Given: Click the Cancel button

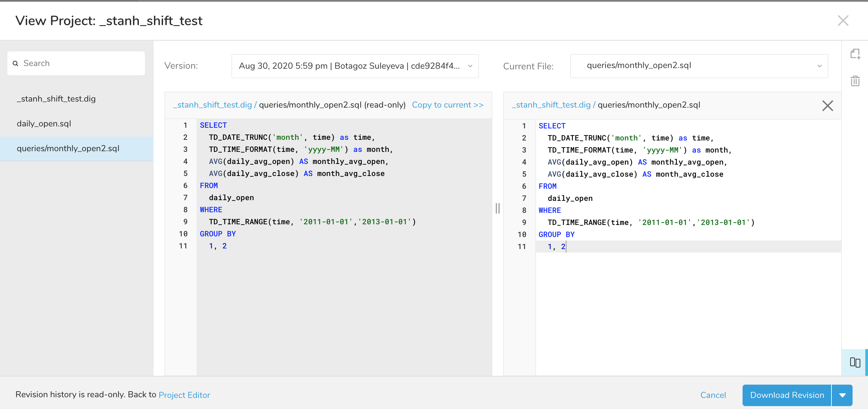Looking at the screenshot, I should pyautogui.click(x=713, y=395).
